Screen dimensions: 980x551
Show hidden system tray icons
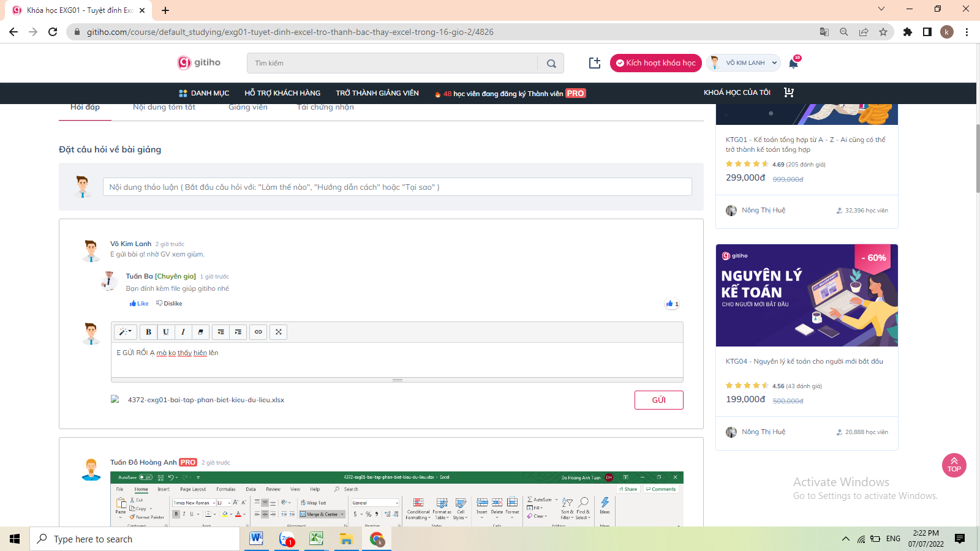[845, 539]
